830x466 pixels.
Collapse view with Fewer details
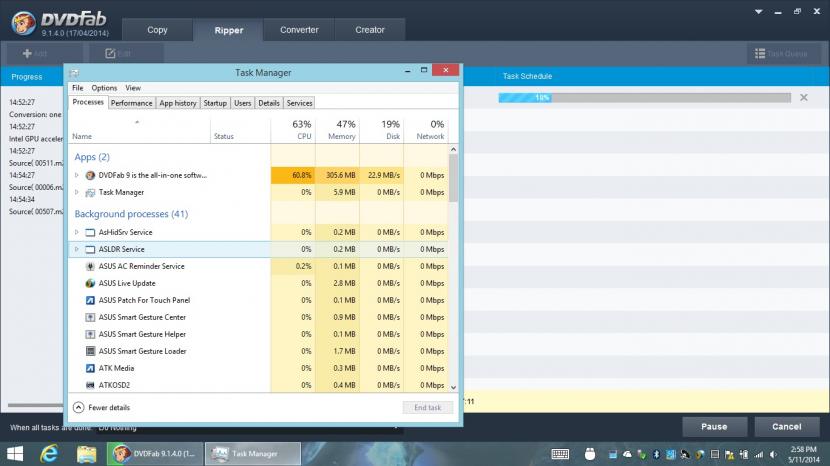click(x=101, y=407)
